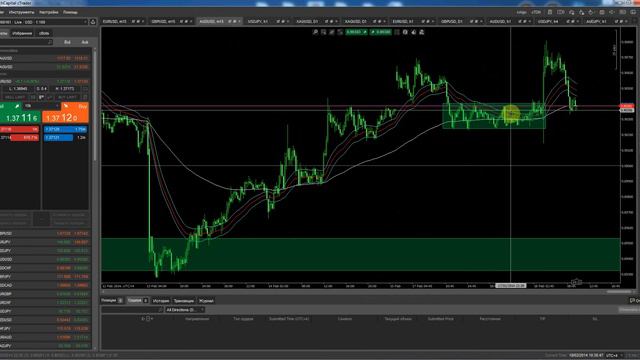Click the third icon right of cTDN
This screenshot has width=640, height=360.
click(x=571, y=12)
